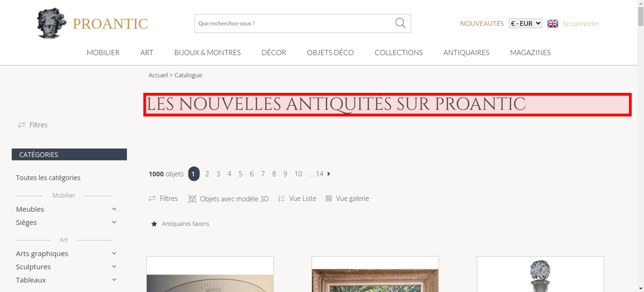Show objects with 3D model
This screenshot has width=644, height=292.
point(228,199)
